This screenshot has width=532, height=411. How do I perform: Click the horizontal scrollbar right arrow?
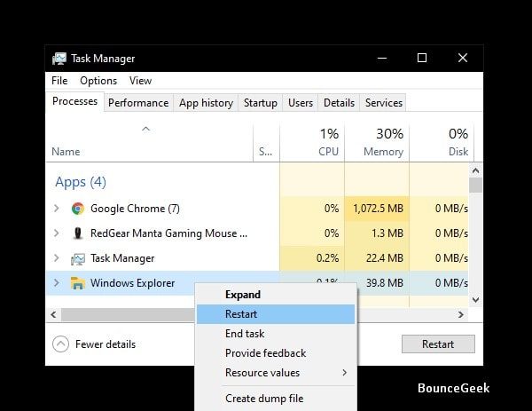(460, 314)
